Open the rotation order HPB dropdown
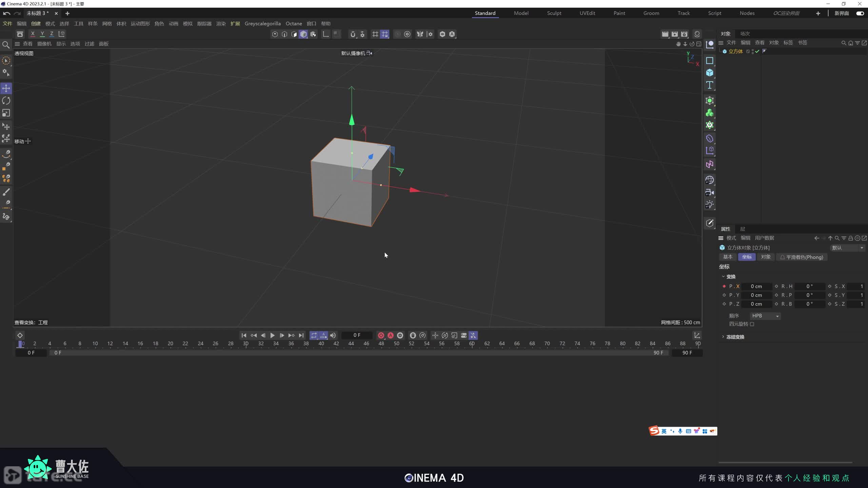 click(765, 316)
